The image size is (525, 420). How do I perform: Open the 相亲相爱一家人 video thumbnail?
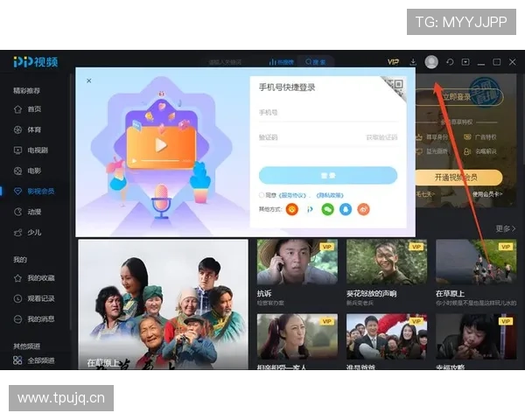[297, 337]
